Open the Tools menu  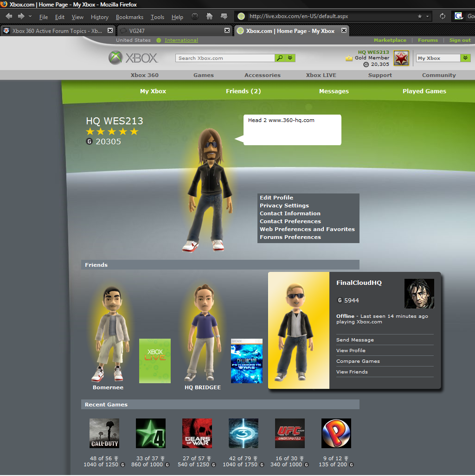coord(157,17)
